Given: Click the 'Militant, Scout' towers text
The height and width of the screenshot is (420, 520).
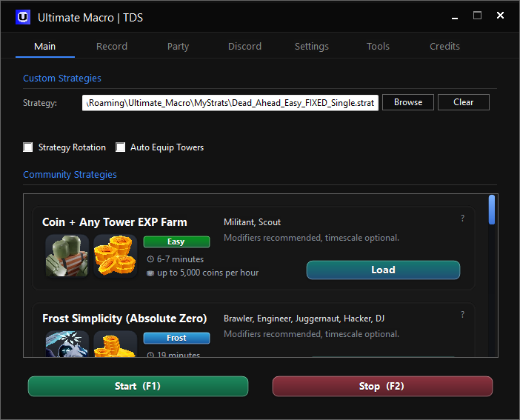Looking at the screenshot, I should point(252,222).
